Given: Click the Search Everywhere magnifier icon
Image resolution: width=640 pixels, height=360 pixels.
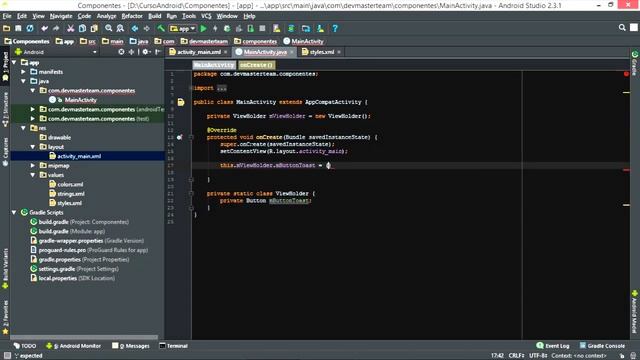Looking at the screenshot, I should (x=622, y=28).
